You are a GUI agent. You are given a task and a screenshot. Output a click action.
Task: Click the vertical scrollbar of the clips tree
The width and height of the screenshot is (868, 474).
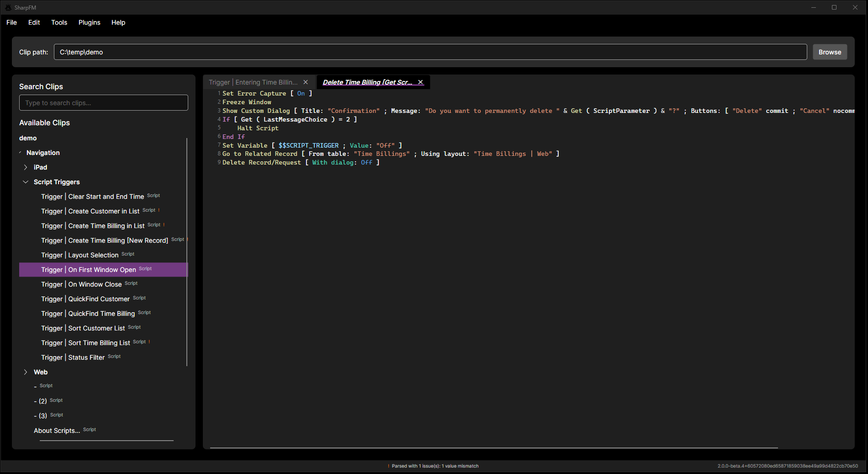[x=187, y=251]
